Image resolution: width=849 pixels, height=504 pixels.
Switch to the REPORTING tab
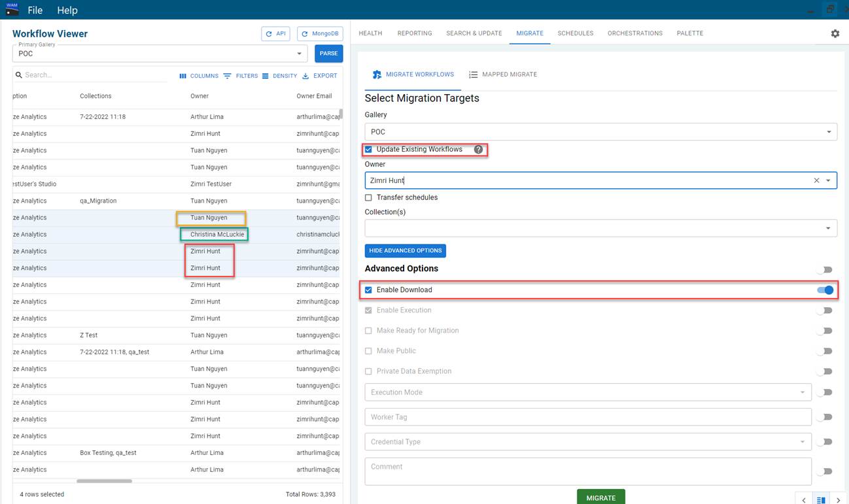(x=415, y=33)
